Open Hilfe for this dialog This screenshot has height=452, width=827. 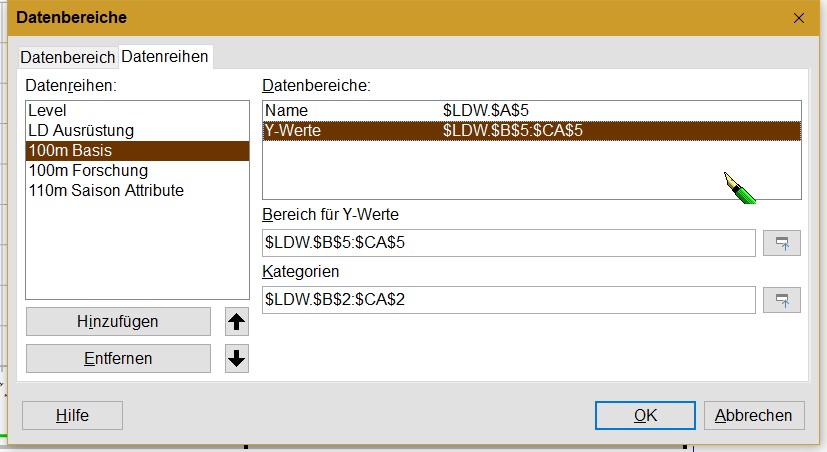[72, 416]
